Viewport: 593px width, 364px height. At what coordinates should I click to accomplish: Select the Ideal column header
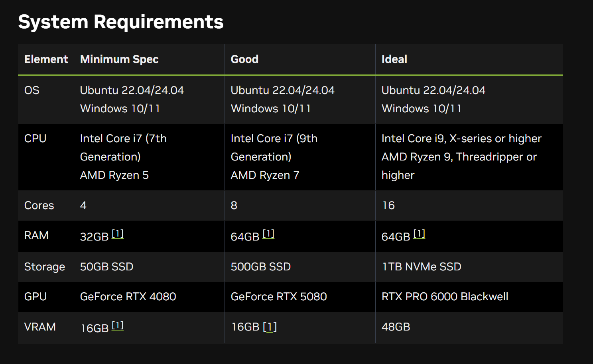coord(394,59)
